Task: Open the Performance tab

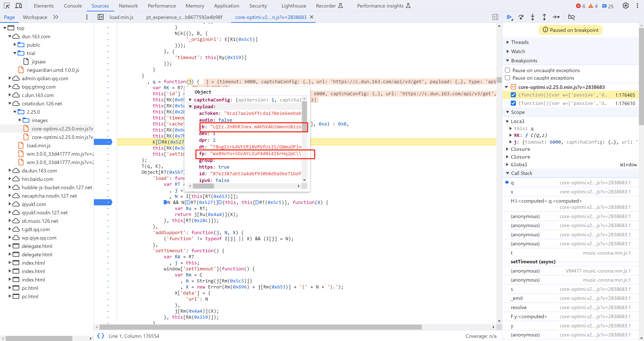Action: pyautogui.click(x=162, y=6)
